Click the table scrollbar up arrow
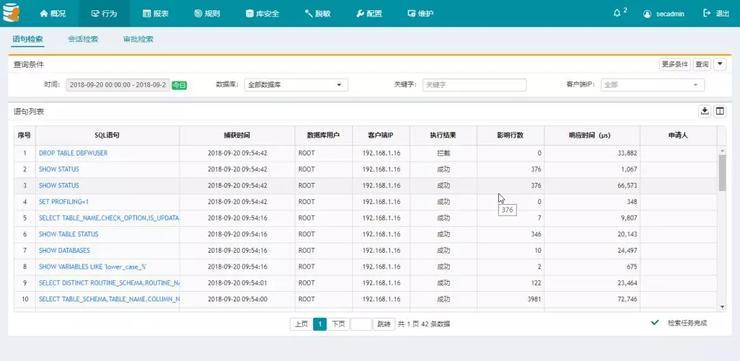The image size is (740, 361). point(722,150)
